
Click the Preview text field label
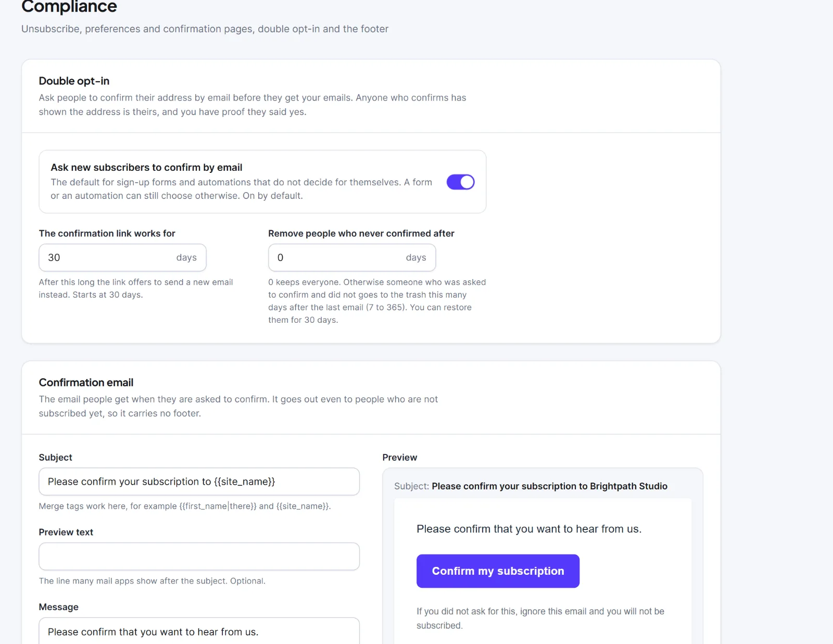pos(66,532)
